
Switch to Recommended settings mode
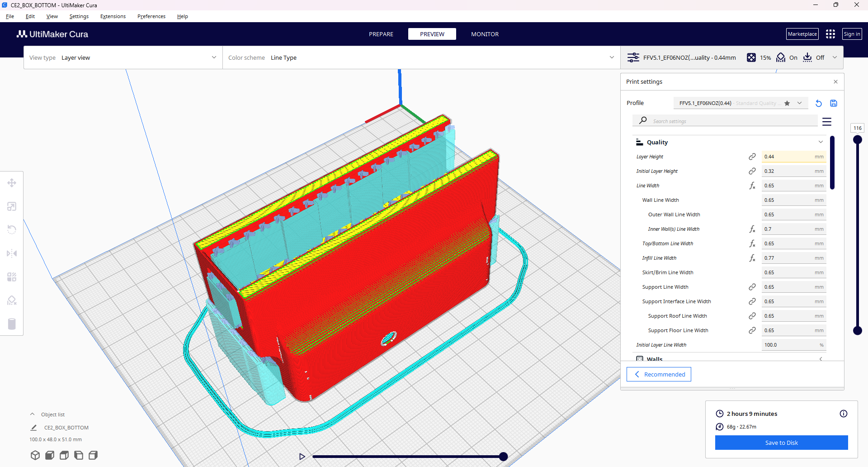[x=659, y=374]
